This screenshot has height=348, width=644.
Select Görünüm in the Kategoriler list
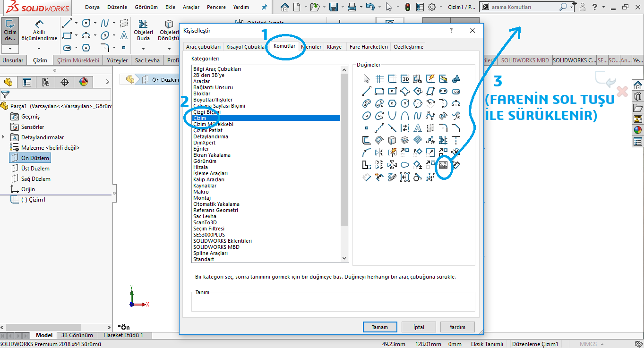coord(205,161)
